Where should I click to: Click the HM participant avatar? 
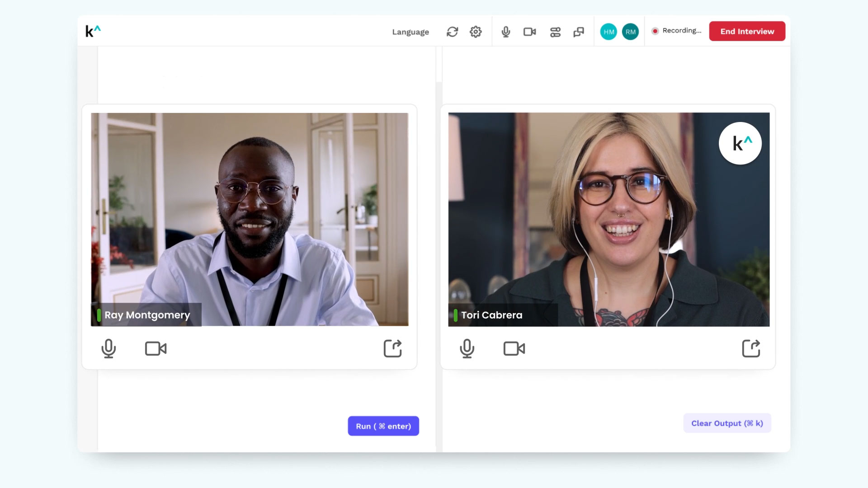(x=609, y=32)
